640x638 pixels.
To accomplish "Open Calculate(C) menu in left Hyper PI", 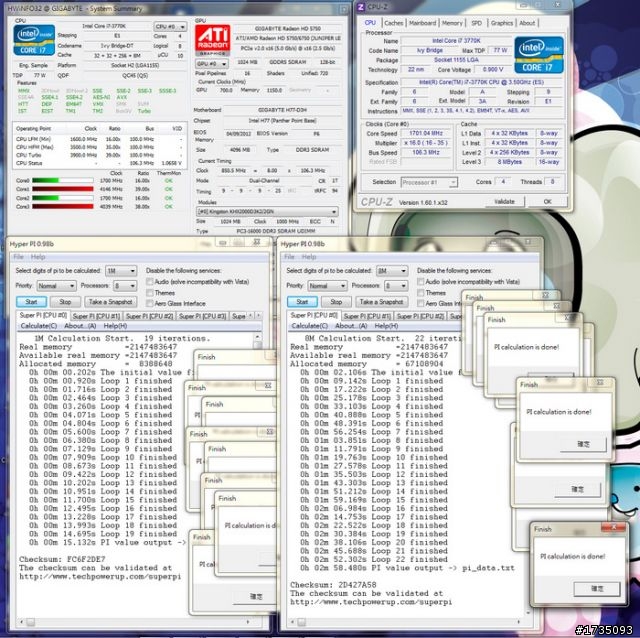I will click(39, 326).
